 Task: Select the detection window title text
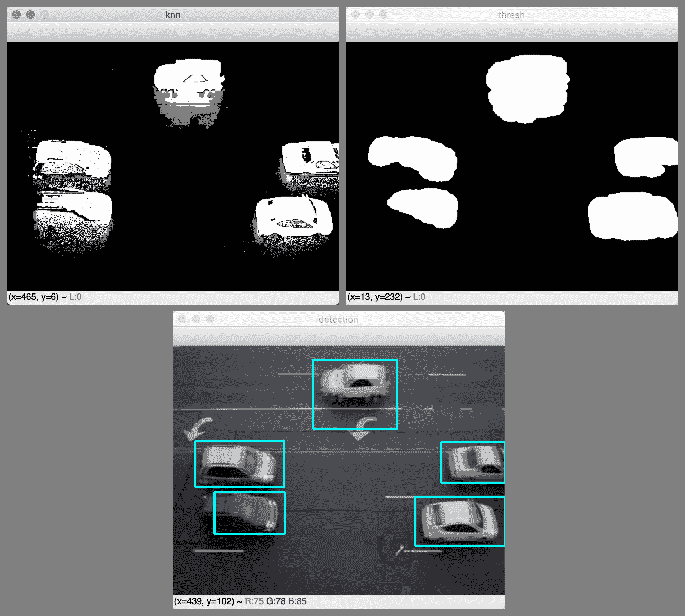[338, 319]
